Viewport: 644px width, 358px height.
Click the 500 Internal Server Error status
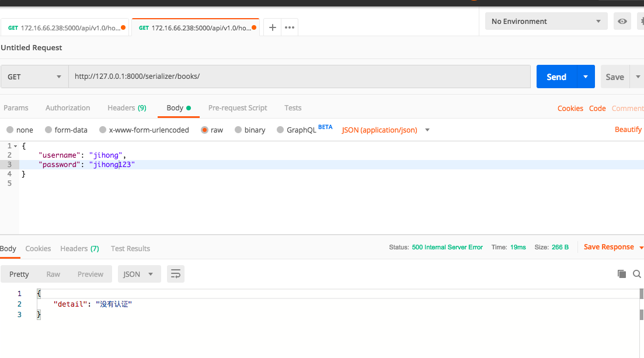click(447, 248)
